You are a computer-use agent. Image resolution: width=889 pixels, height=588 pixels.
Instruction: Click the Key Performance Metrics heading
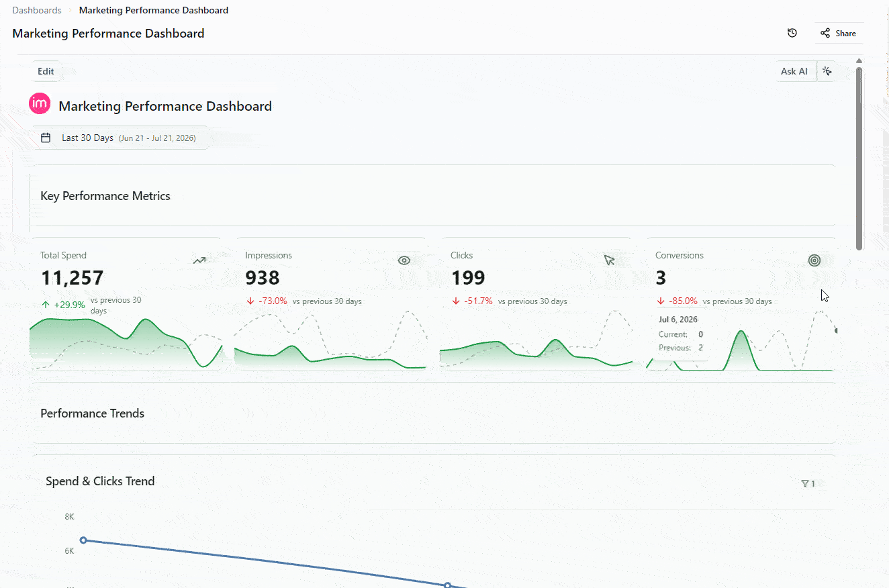click(105, 196)
